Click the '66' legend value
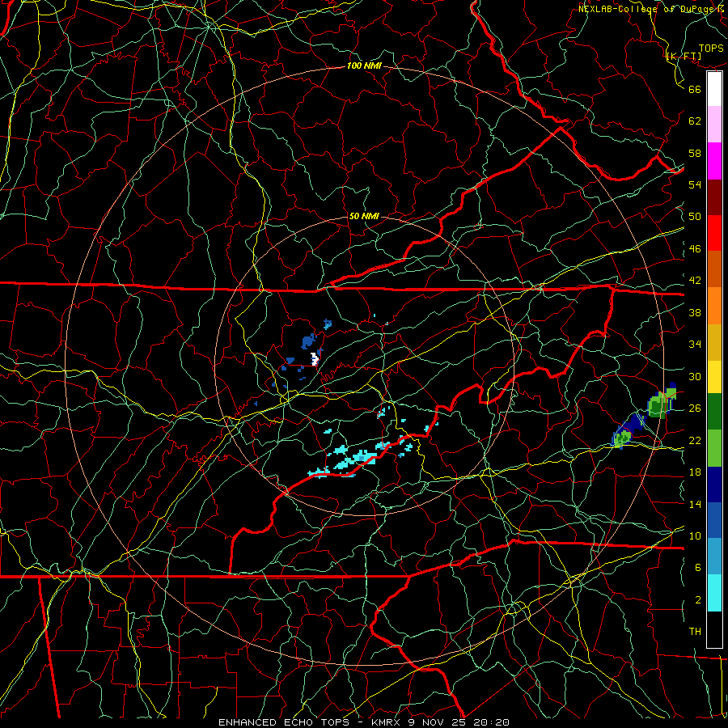Viewport: 728px width, 728px height. click(x=695, y=89)
